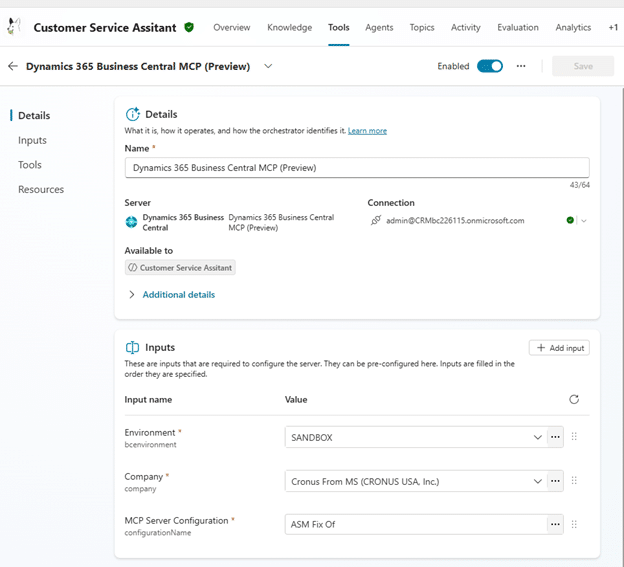Grab the drag handle on Environment row
624x567 pixels.
pos(574,437)
